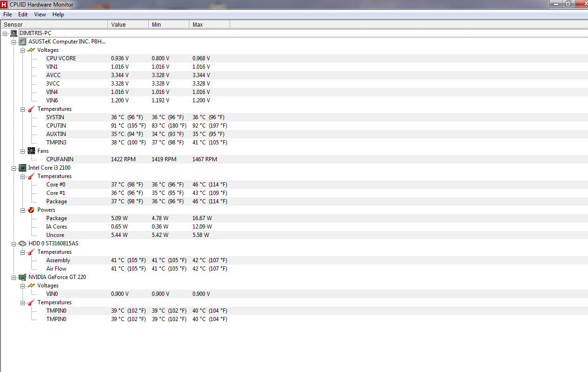The width and height of the screenshot is (588, 372).
Task: Collapse Voltages under NVIDIA GeForce GT 220
Action: [23, 286]
